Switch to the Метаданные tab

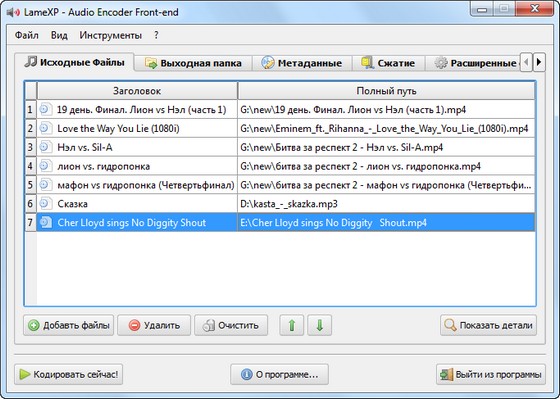pyautogui.click(x=302, y=63)
